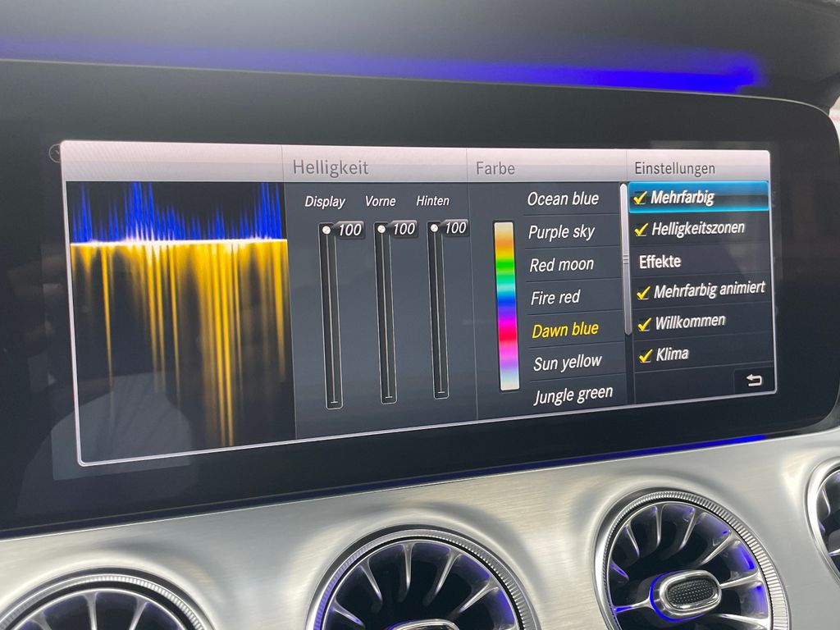Select Ocean blue color theme

pos(563,199)
